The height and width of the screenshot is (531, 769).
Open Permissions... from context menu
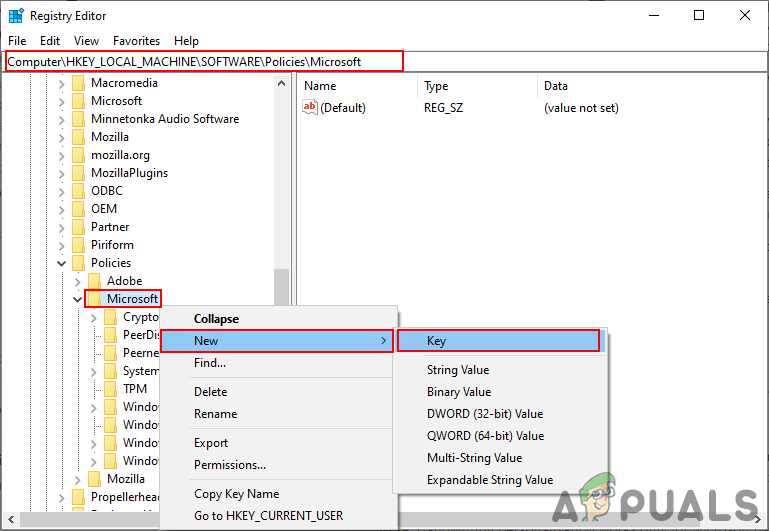coord(278,465)
